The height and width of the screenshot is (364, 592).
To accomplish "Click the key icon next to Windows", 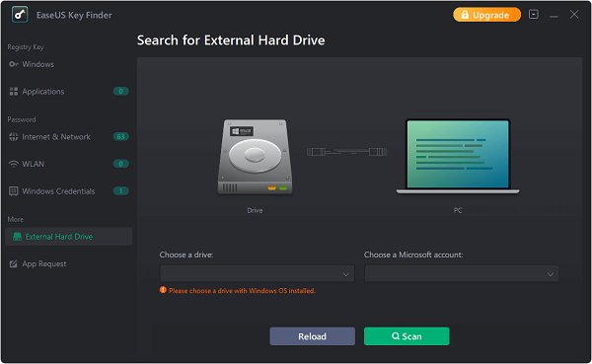I will [13, 64].
